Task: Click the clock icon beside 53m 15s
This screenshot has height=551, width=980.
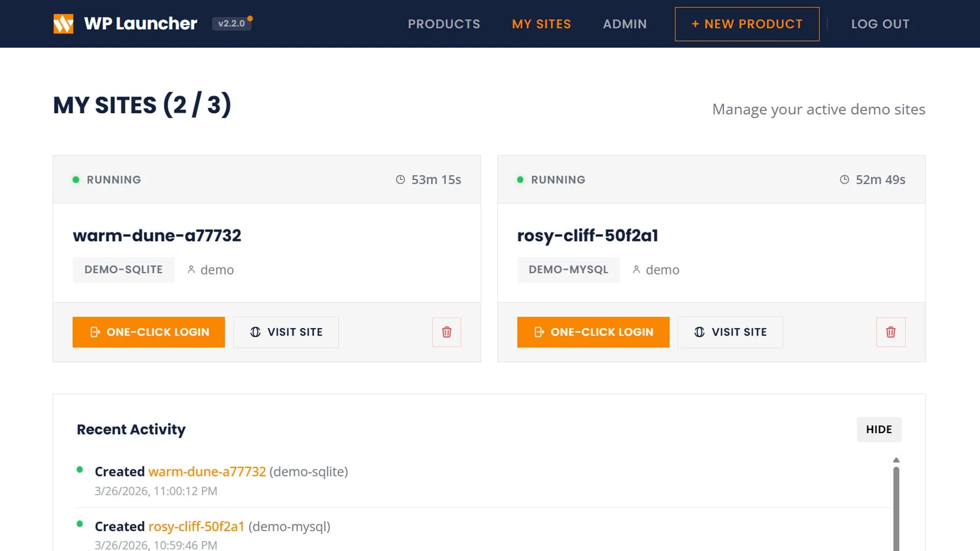Action: tap(401, 180)
